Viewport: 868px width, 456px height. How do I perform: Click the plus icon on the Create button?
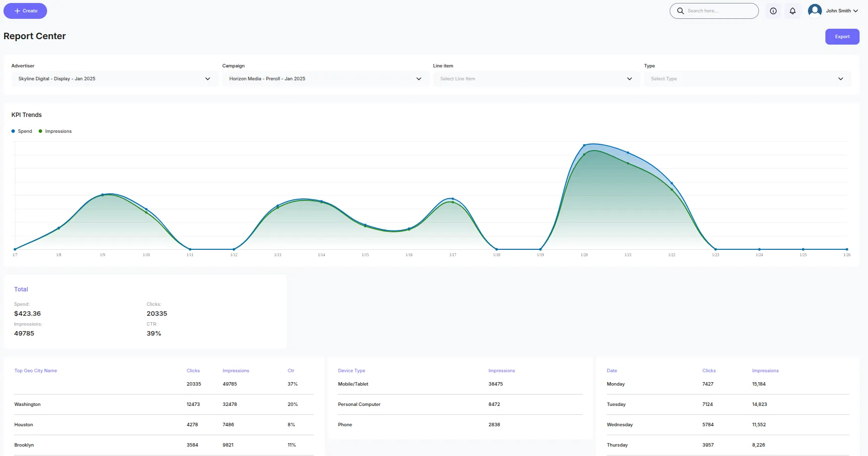16,10
